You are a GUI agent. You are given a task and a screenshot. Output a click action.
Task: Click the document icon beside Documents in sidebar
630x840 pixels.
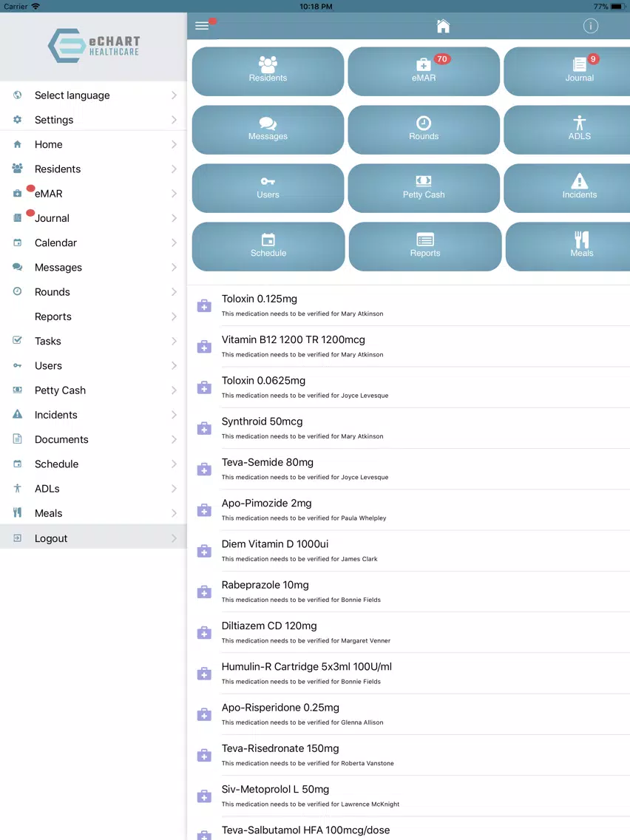point(17,438)
